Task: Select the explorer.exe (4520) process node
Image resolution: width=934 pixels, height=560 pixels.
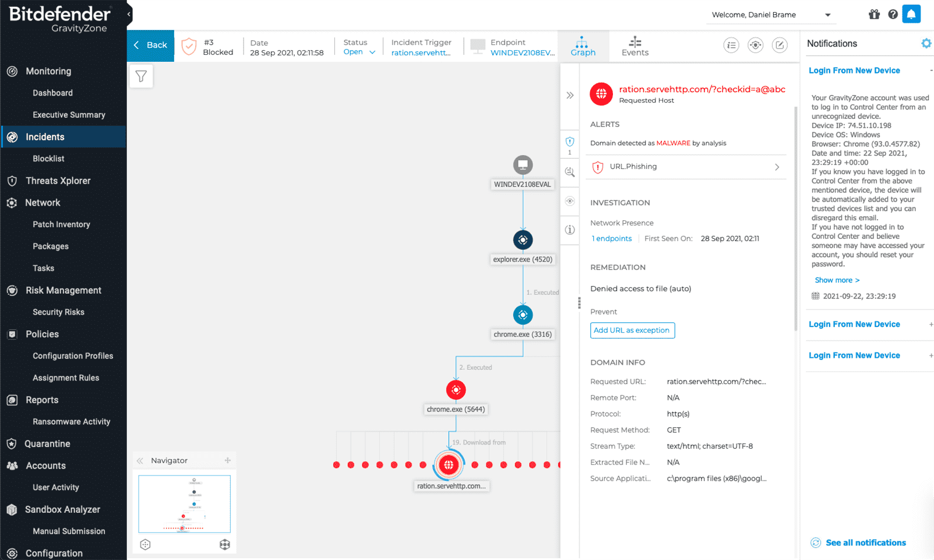Action: [x=523, y=240]
